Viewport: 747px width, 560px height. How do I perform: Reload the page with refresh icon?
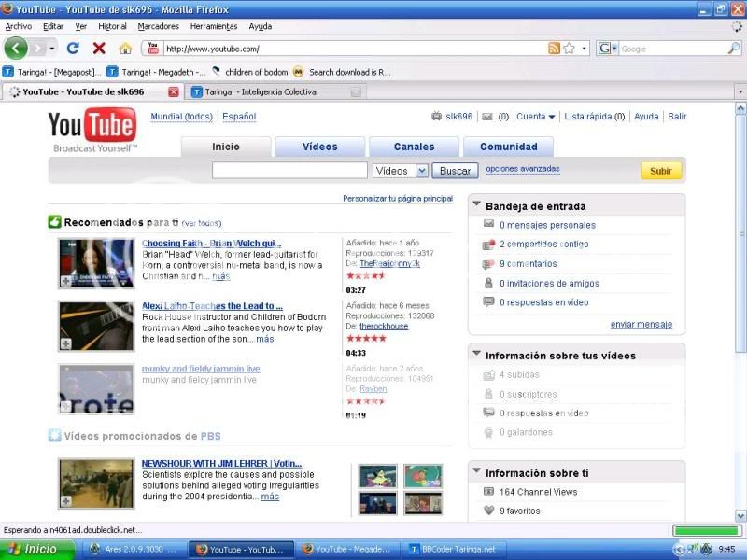(x=73, y=49)
